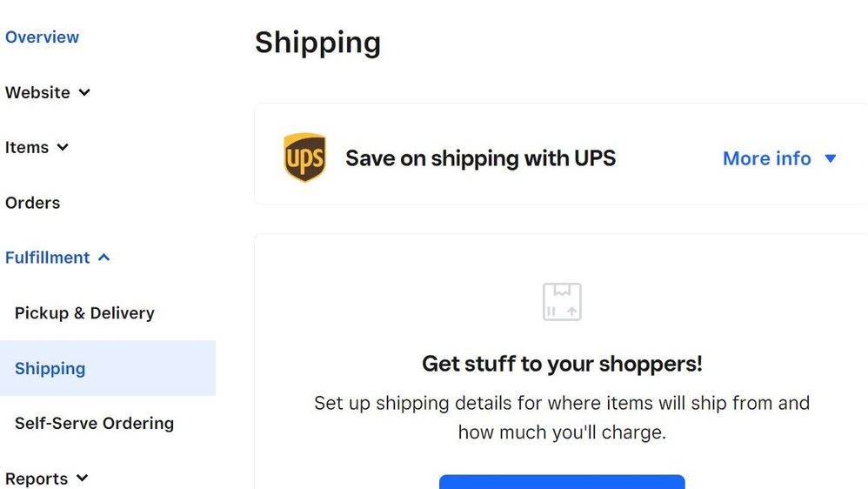Go to the Orders section
This screenshot has width=868, height=489.
click(x=33, y=203)
